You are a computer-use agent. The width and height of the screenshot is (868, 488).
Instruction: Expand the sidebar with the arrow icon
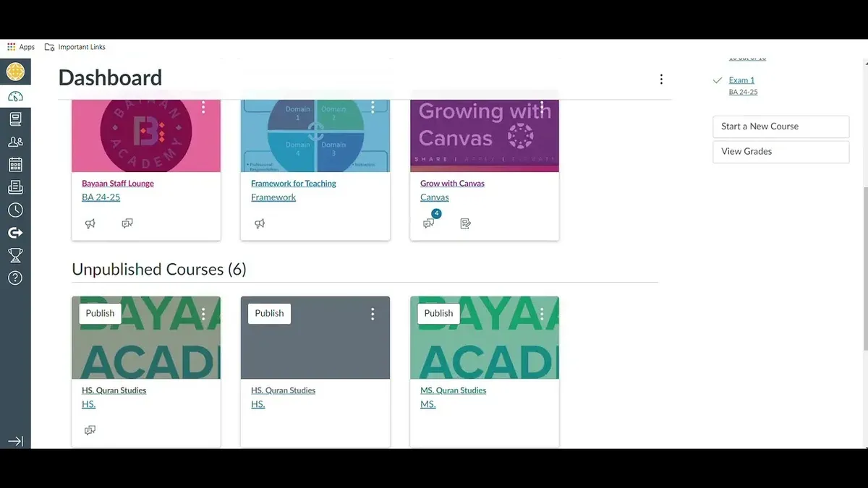pos(15,441)
